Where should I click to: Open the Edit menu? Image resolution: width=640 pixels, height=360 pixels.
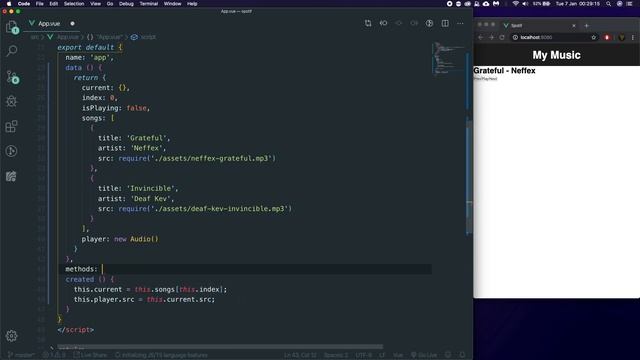tap(53, 4)
